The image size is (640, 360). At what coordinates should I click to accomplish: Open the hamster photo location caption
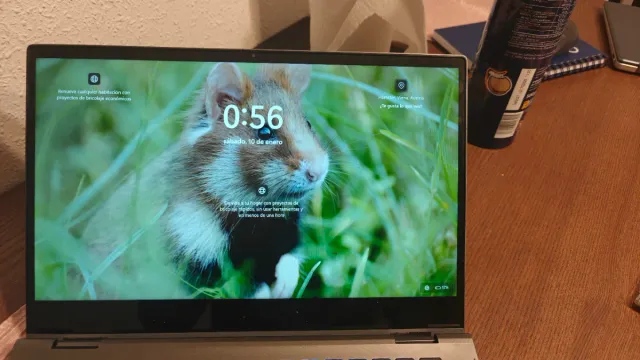point(401,98)
